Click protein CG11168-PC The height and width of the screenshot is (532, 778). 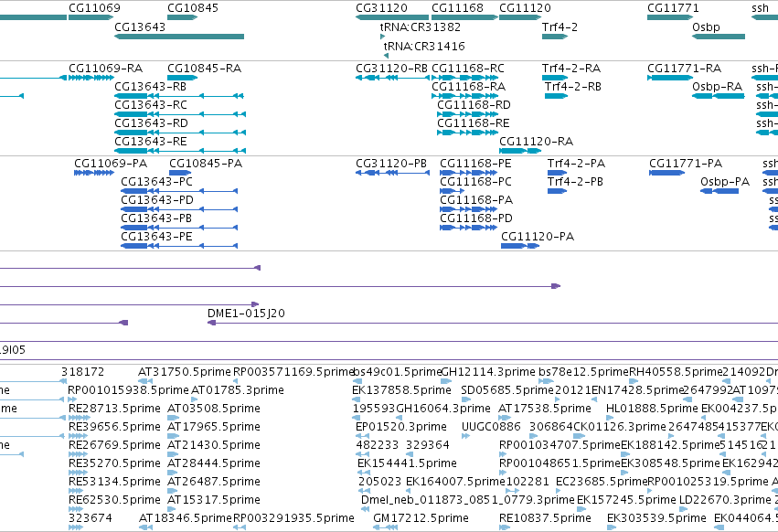tap(475, 182)
